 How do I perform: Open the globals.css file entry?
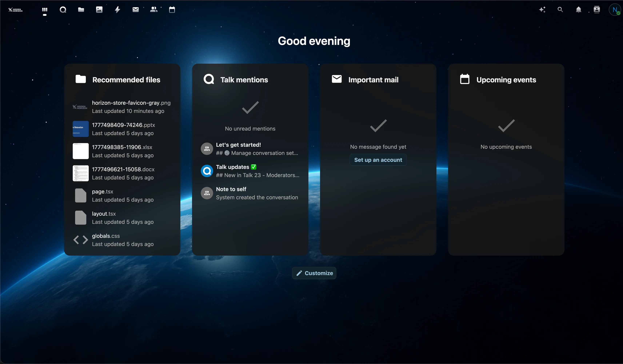tap(122, 240)
